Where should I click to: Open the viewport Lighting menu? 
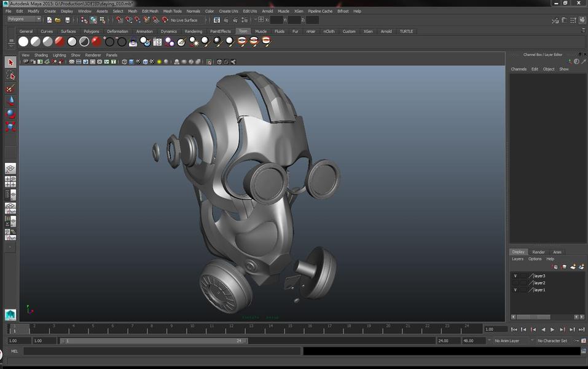pos(59,55)
